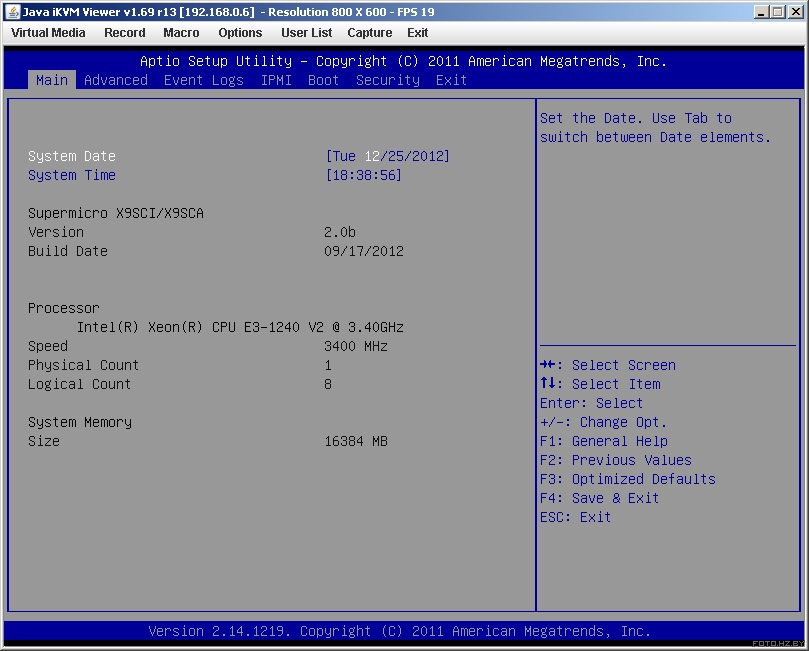
Task: Click the F1: General Help hint
Action: 604,441
